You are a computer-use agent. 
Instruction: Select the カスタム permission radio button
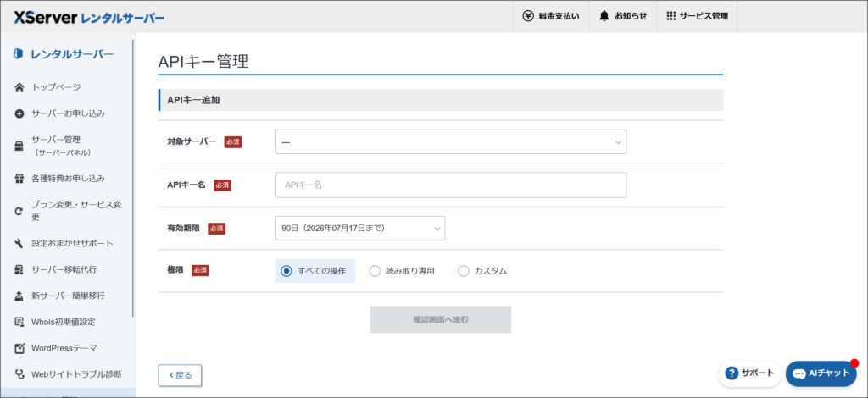[x=463, y=271]
